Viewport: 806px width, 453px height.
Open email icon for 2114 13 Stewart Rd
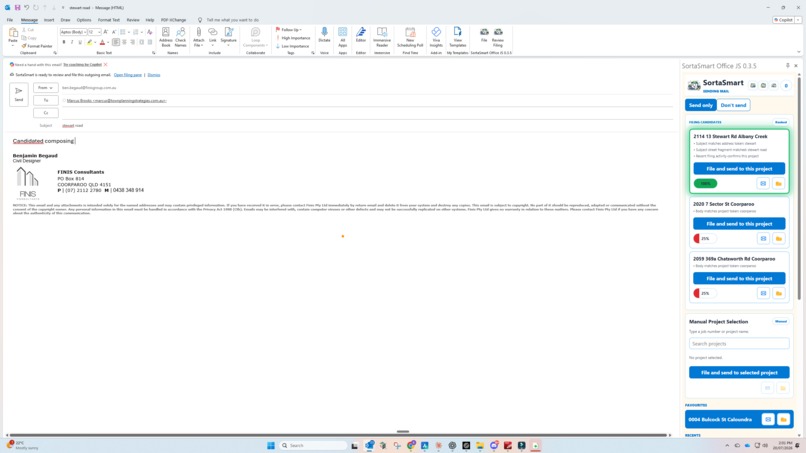click(763, 184)
